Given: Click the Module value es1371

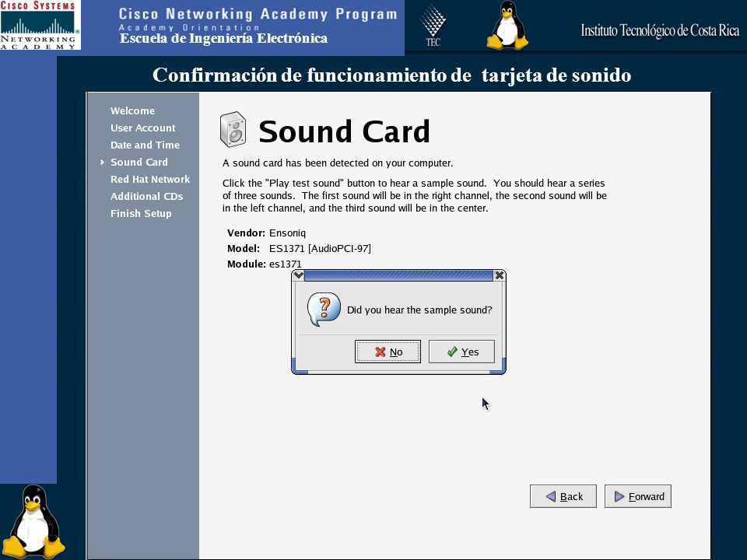Looking at the screenshot, I should (285, 264).
